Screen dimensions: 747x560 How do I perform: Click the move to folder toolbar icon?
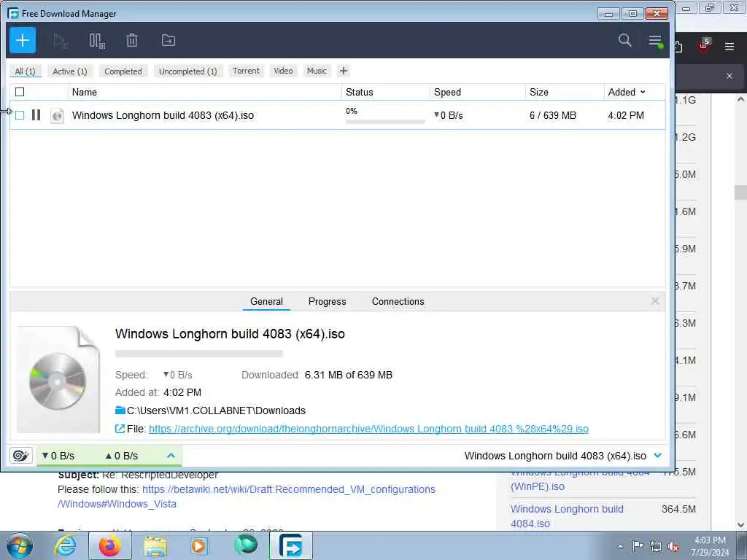169,41
